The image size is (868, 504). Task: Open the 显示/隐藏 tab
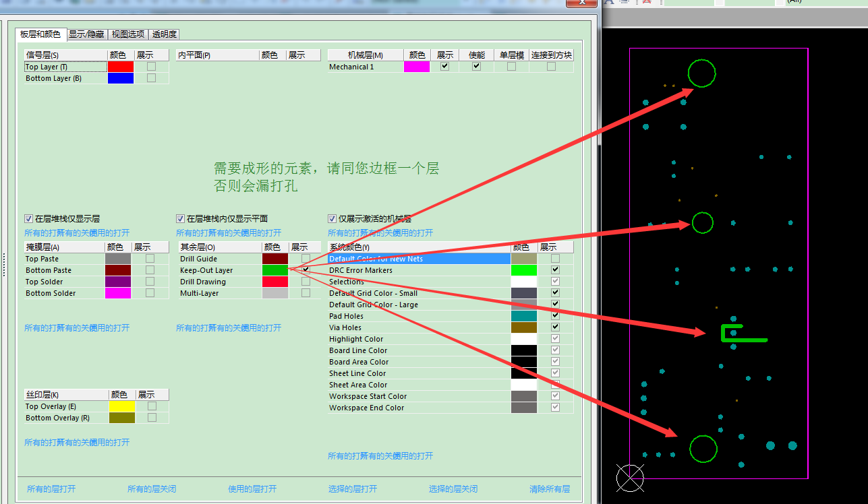[86, 34]
